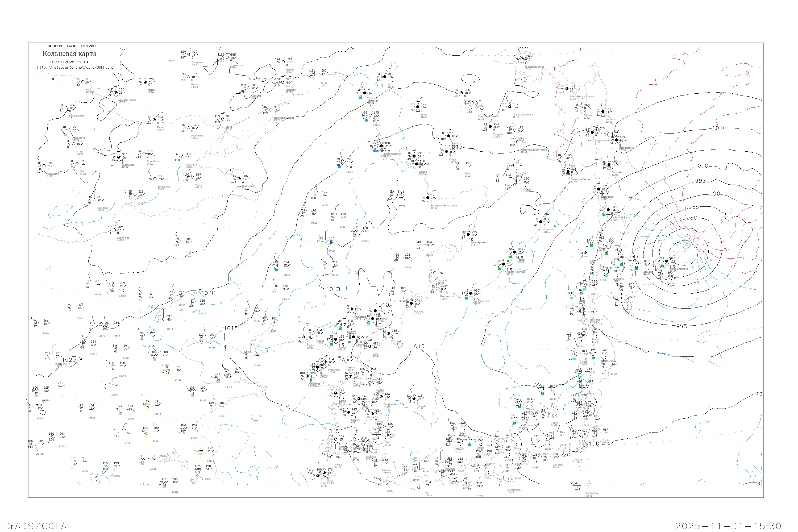This screenshot has width=798, height=532.
Task: Click the meteocenter.net UHHH.png URL
Action: pos(75,68)
